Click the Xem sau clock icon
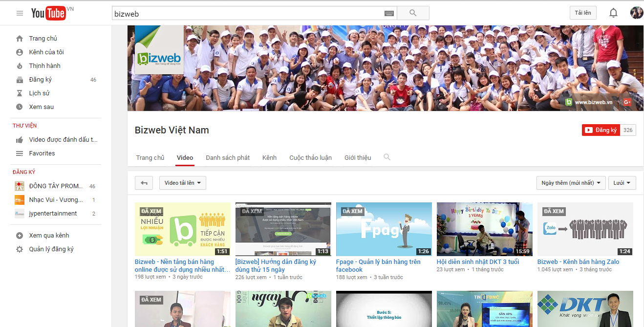The height and width of the screenshot is (327, 644). click(20, 107)
